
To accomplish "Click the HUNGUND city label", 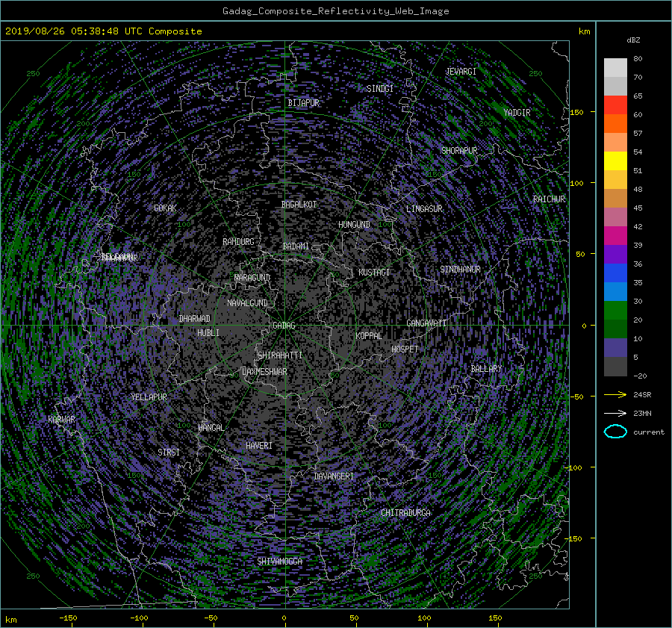I will click(354, 225).
